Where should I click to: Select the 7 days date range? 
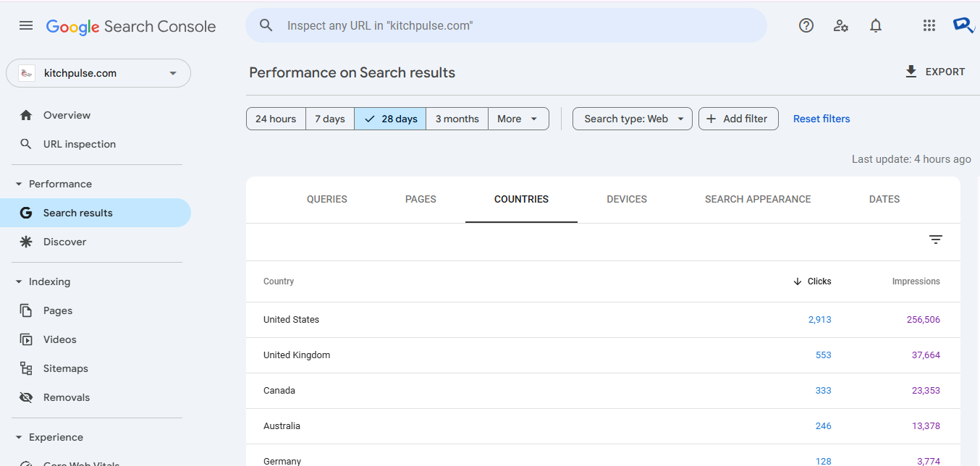click(x=330, y=119)
